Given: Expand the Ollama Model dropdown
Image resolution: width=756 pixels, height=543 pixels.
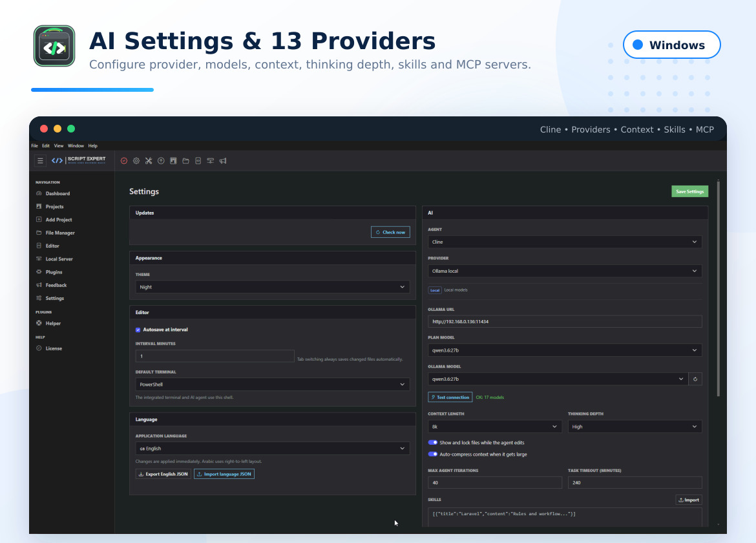Looking at the screenshot, I should pyautogui.click(x=558, y=379).
